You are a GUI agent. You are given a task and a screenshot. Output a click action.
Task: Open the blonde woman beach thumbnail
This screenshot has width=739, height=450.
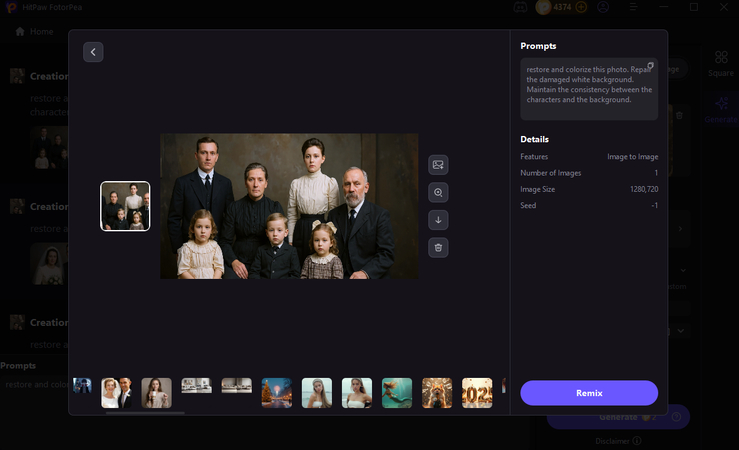pos(317,393)
